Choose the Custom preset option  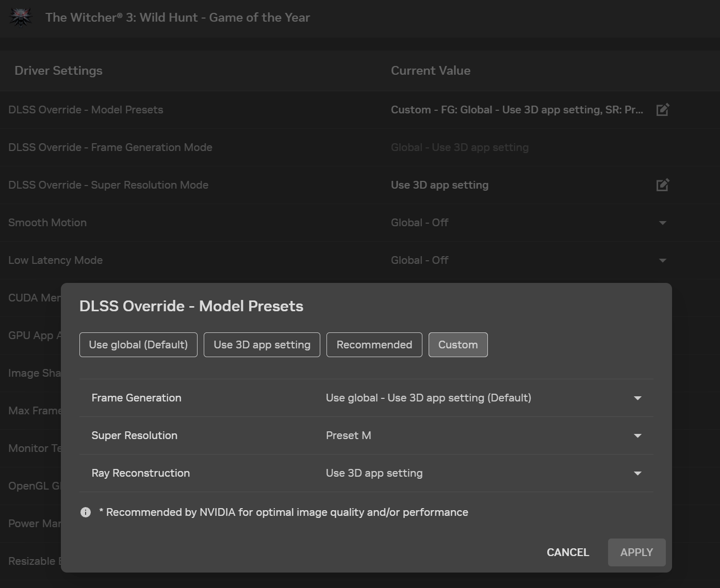click(x=458, y=345)
